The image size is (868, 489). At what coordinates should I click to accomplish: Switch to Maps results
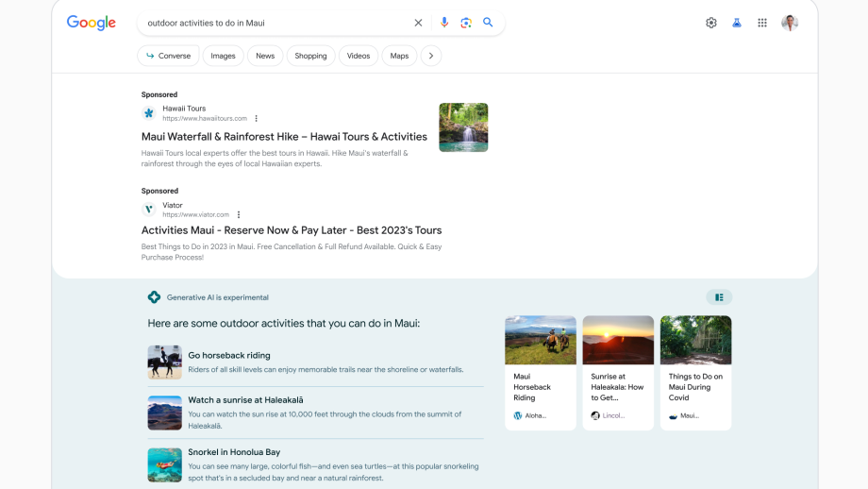coord(399,56)
